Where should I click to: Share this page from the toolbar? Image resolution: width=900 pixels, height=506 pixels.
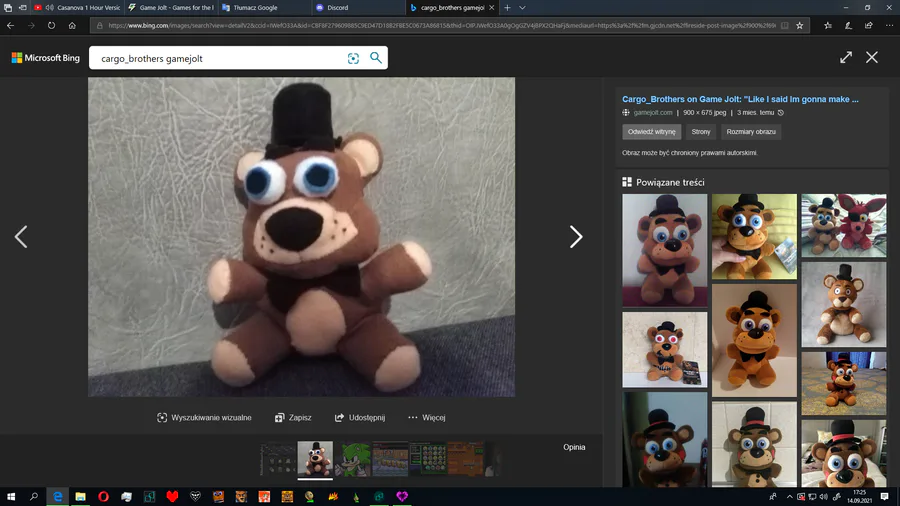[x=869, y=25]
